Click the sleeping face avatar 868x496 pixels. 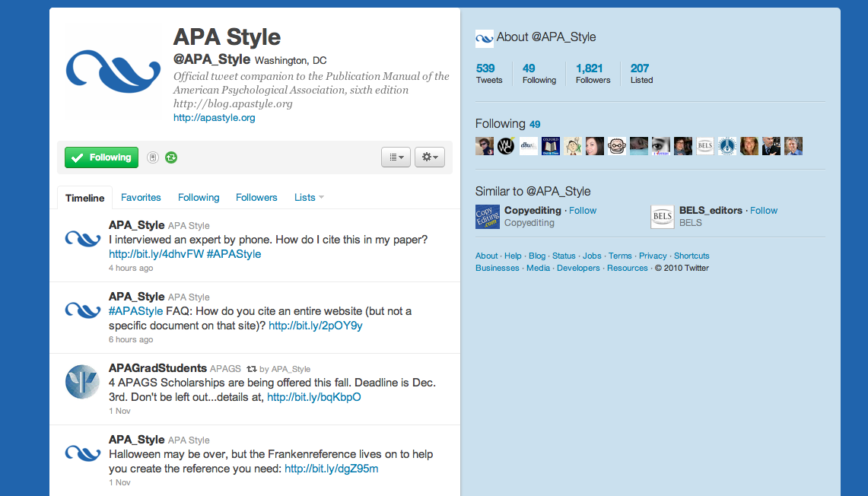pos(639,146)
